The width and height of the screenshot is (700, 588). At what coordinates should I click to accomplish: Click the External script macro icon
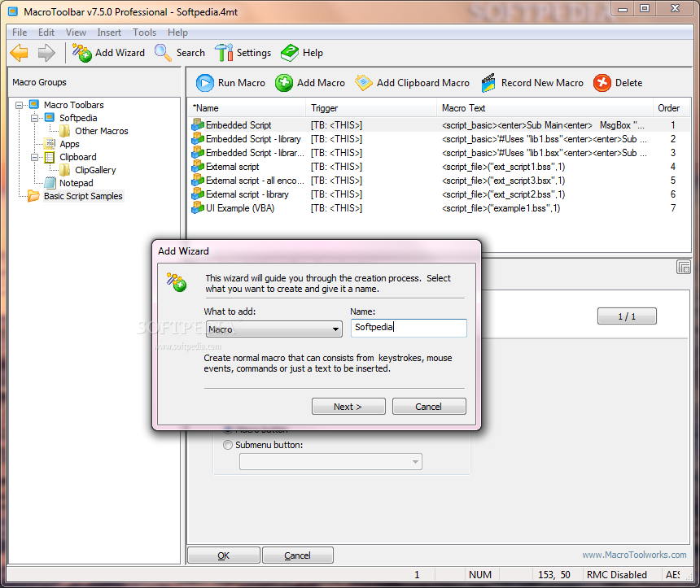click(198, 167)
